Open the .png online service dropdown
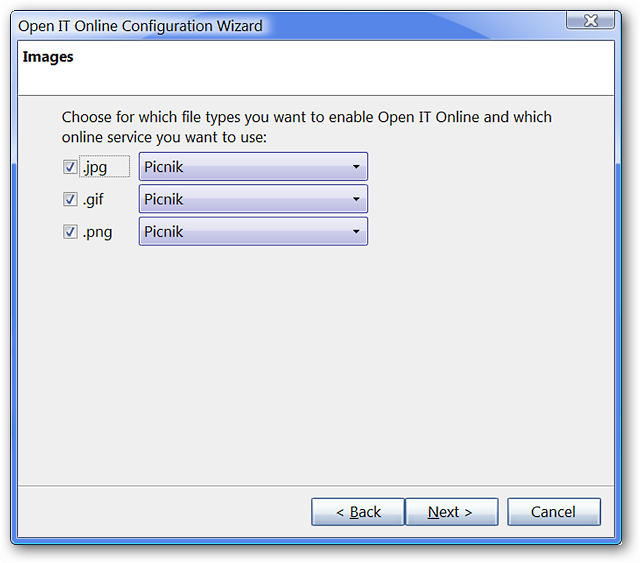Viewport: 640px width, 563px height. tap(253, 231)
